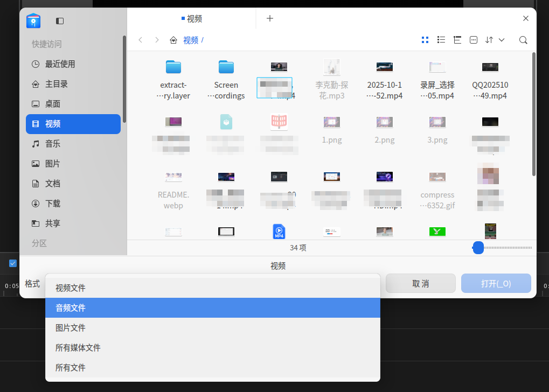Select the 视频 tab at the top
Image resolution: width=549 pixels, height=392 pixels.
pyautogui.click(x=191, y=18)
